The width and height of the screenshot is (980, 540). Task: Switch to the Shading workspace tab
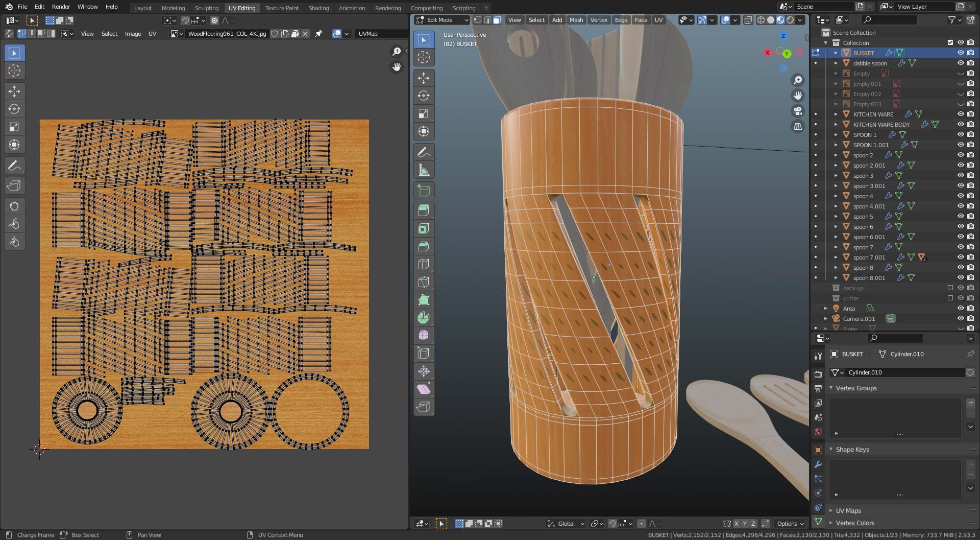coord(318,8)
